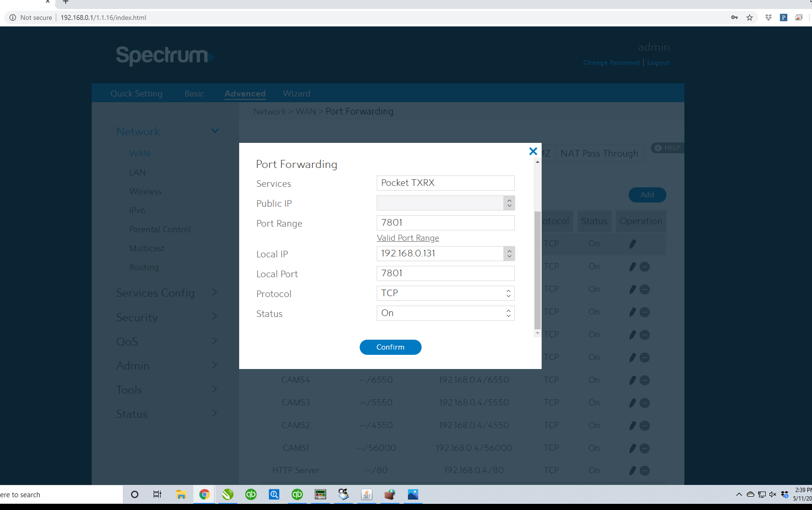Open the Status dropdown showing On
The width and height of the screenshot is (812, 510).
click(445, 313)
